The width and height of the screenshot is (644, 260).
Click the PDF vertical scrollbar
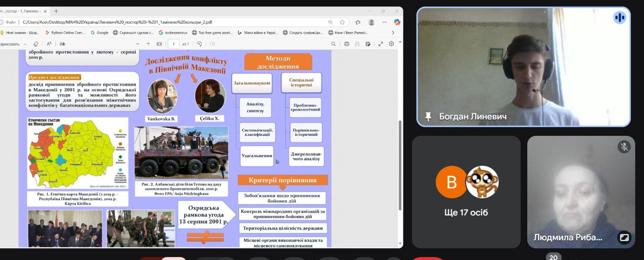[x=400, y=165]
